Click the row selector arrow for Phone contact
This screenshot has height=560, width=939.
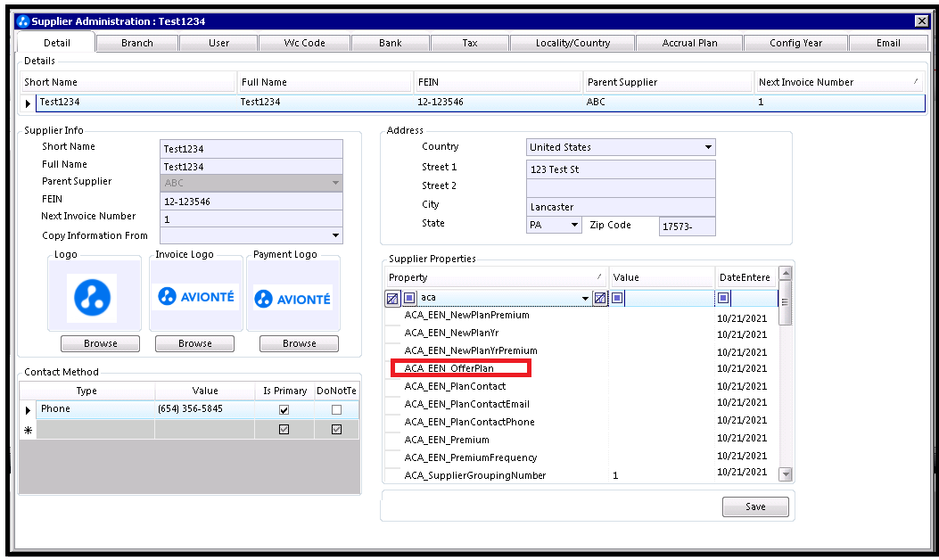tap(28, 409)
